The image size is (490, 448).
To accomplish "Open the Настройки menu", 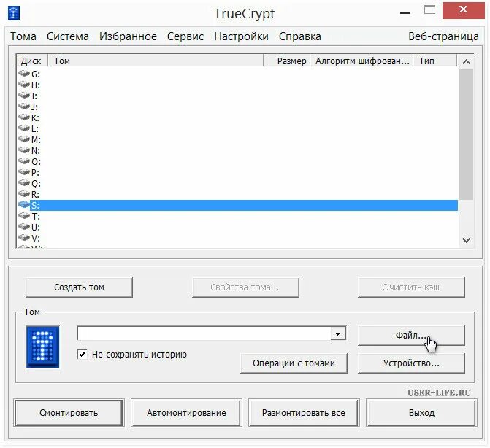I will (x=241, y=36).
